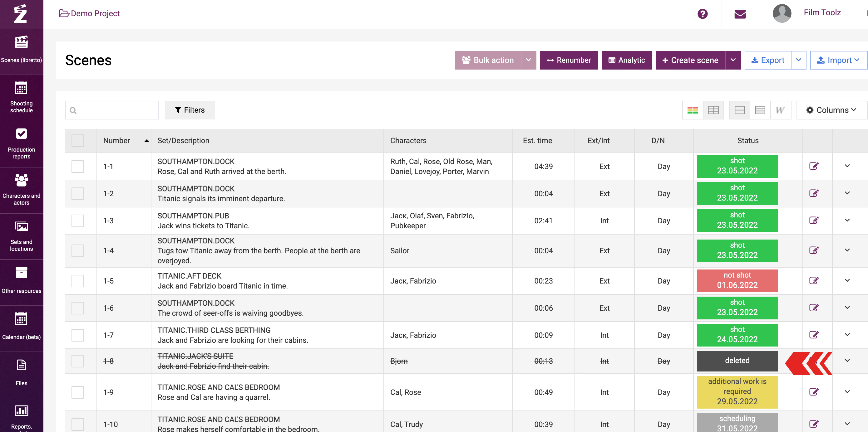
Task: Open the help question mark icon
Action: (702, 14)
